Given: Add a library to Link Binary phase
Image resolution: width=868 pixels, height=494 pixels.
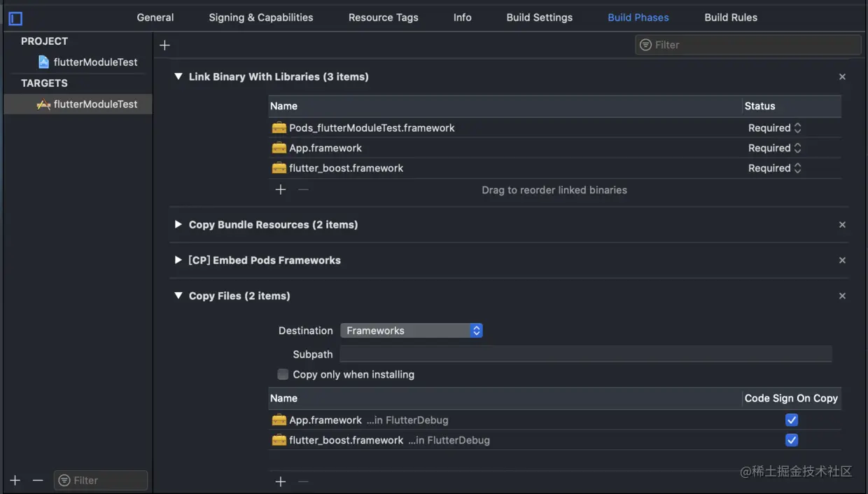Looking at the screenshot, I should coord(281,190).
